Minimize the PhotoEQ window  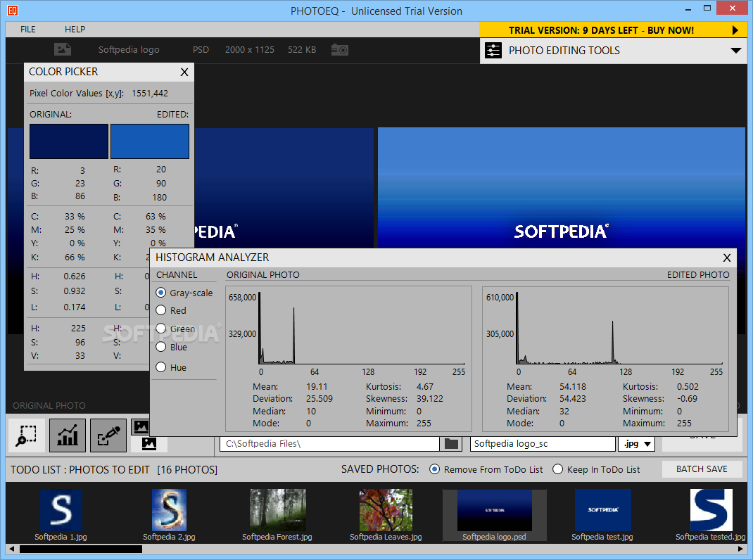click(688, 8)
